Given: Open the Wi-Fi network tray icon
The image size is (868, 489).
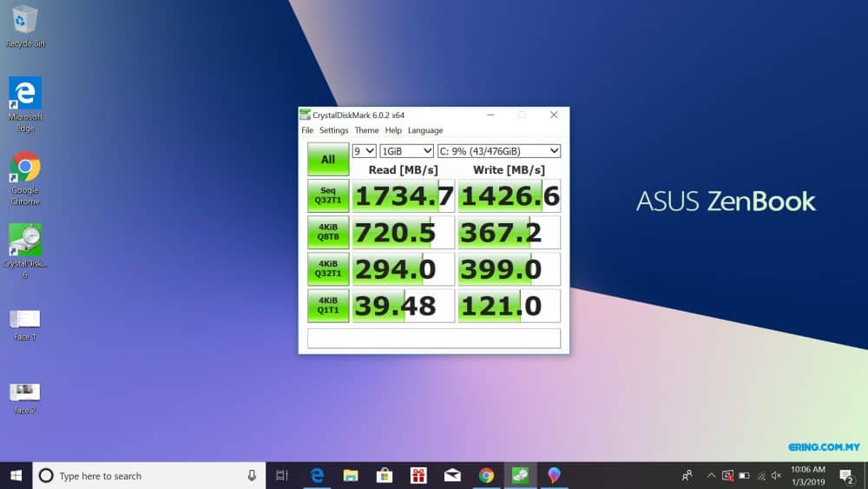Looking at the screenshot, I should tap(761, 476).
